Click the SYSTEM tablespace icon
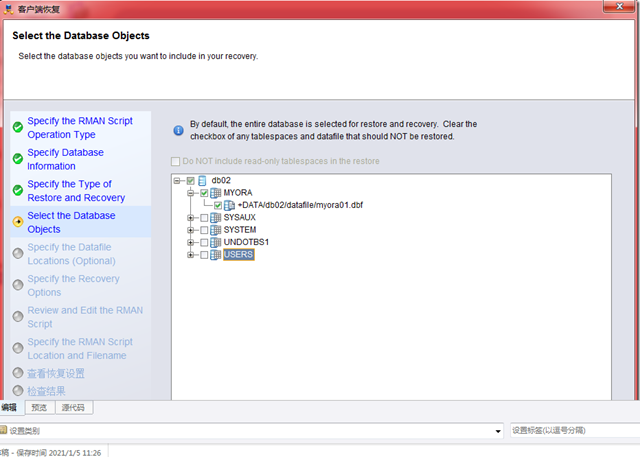Screen dimensions: 640x457 (x=216, y=230)
